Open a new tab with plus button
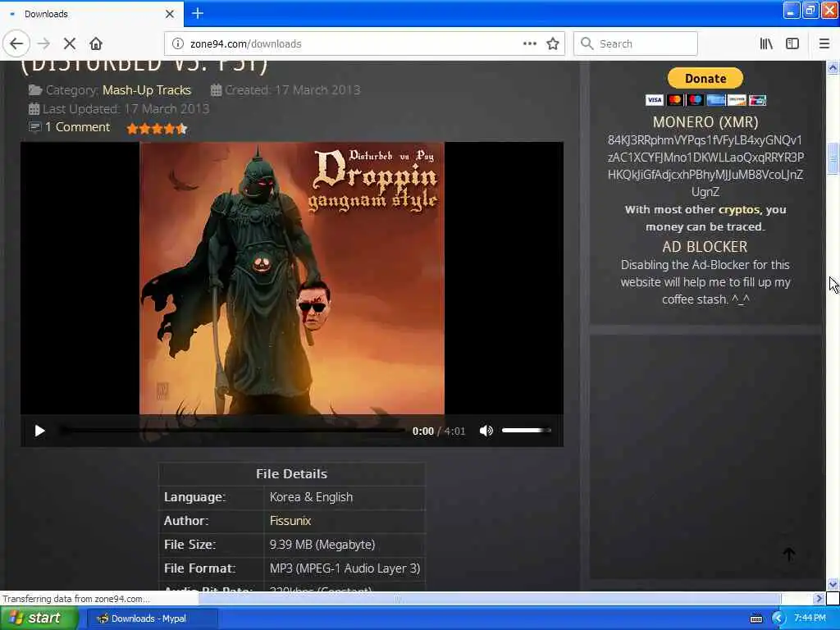Screen dimensions: 840x630 [198, 13]
